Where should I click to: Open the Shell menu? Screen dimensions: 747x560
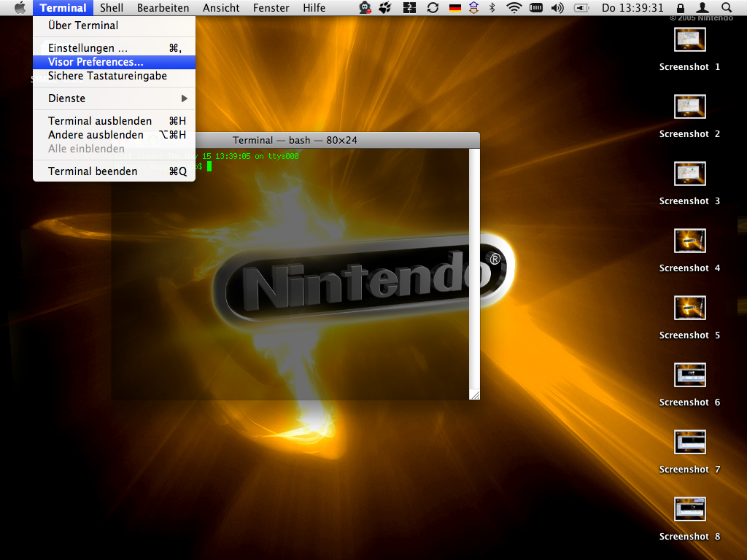pyautogui.click(x=112, y=7)
